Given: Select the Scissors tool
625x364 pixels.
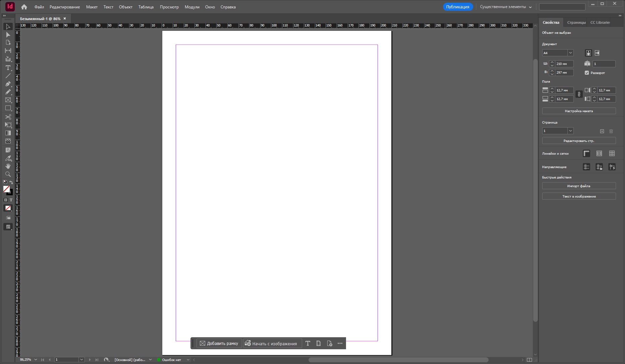Looking at the screenshot, I should coord(8,117).
